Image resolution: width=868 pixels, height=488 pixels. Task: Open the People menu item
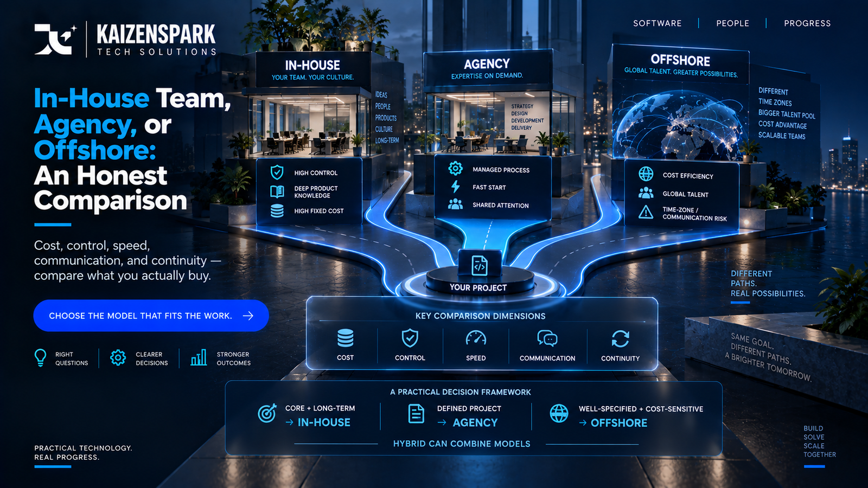point(732,23)
